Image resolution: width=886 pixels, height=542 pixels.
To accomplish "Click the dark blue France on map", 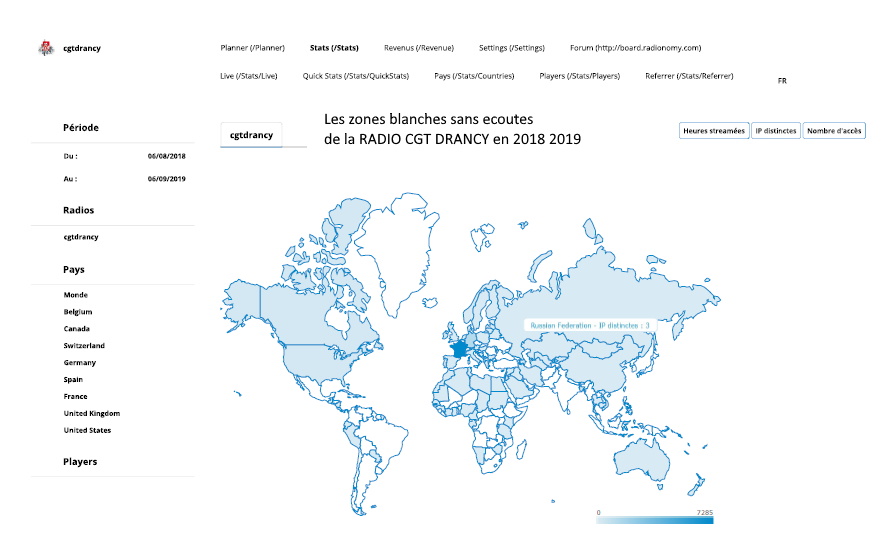I will click(459, 349).
